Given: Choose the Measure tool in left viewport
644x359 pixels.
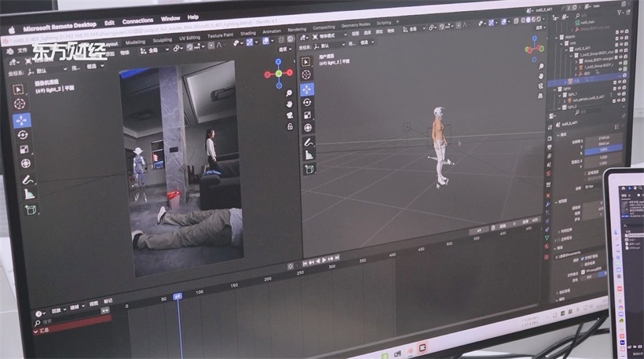Looking at the screenshot, I should pos(29,194).
